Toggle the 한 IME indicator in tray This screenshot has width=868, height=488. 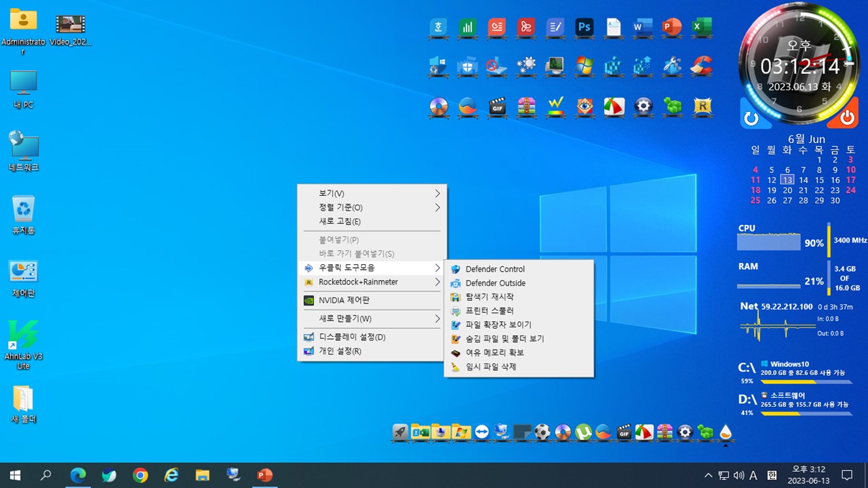(772, 475)
